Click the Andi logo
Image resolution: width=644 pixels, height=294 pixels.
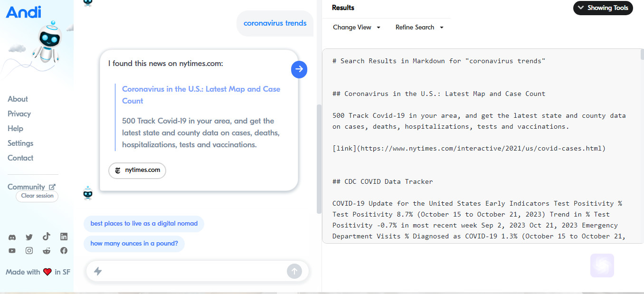point(24,12)
